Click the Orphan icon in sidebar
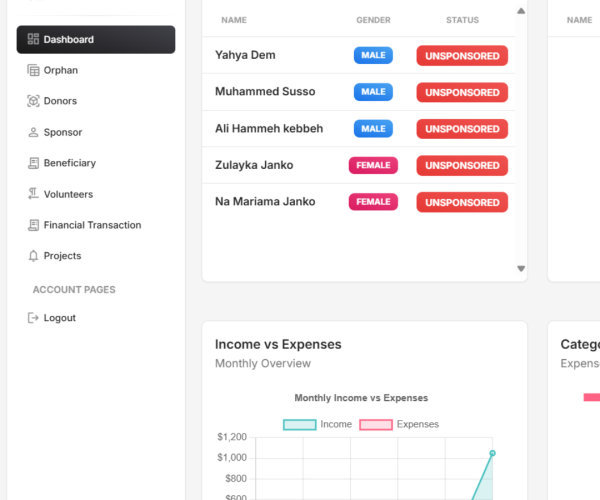Screen dimensions: 600x500 pos(33,71)
